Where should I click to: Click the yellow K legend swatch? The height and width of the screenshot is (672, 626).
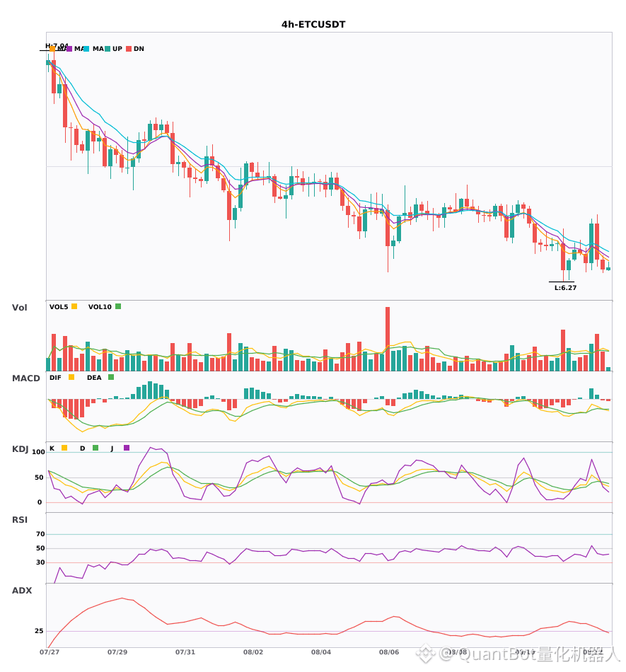[64, 448]
